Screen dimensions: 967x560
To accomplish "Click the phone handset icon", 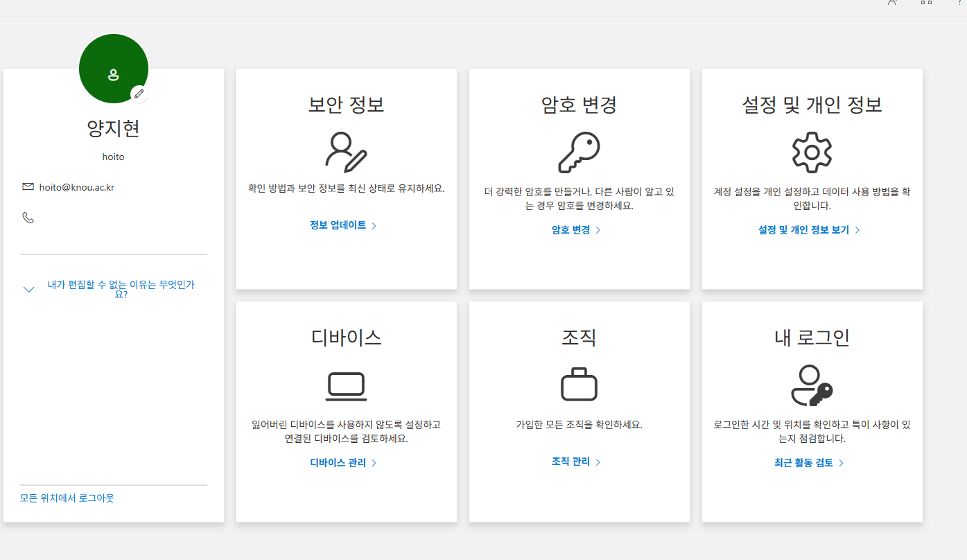I will click(28, 218).
